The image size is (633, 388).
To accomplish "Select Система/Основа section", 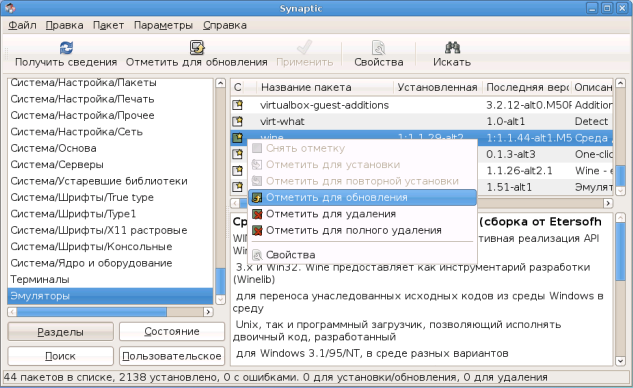I will (110, 148).
